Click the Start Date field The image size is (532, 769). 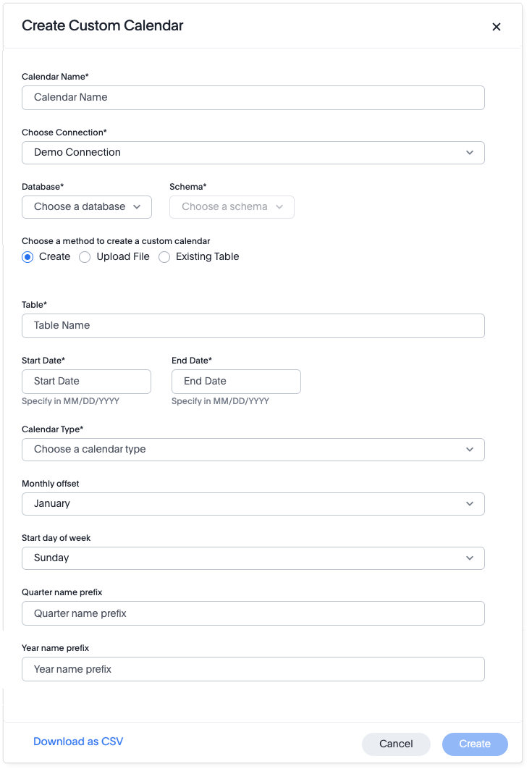[x=86, y=382]
